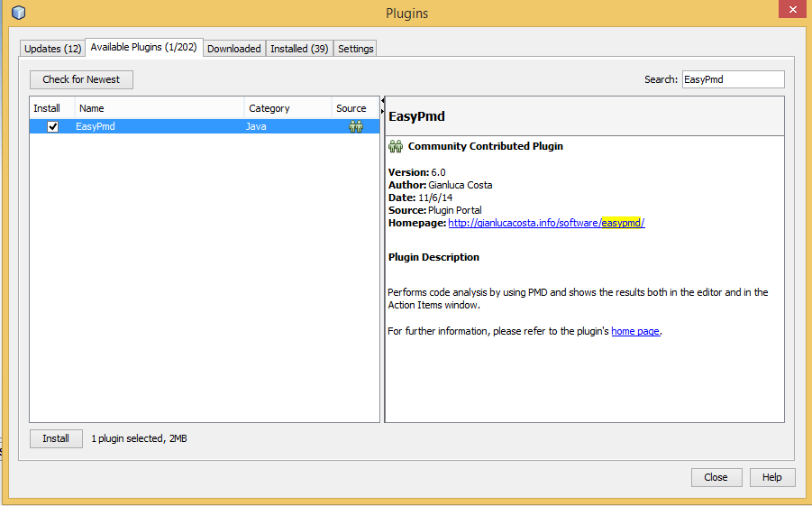
Task: Click the NetBeans cube icon in title bar
Action: pos(18,13)
